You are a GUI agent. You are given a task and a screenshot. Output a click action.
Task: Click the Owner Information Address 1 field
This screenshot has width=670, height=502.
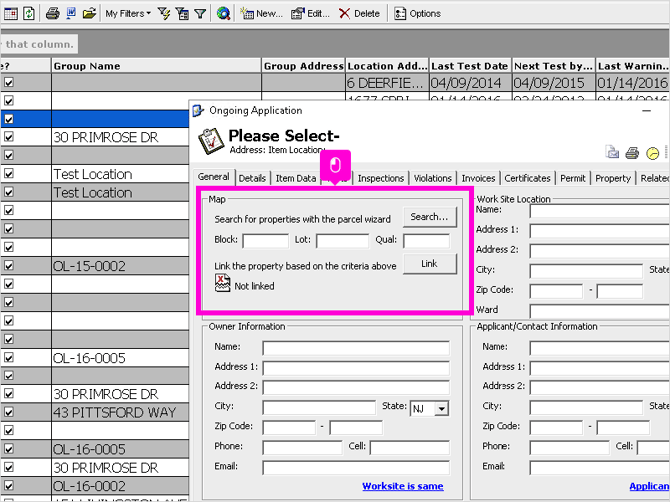pyautogui.click(x=356, y=368)
